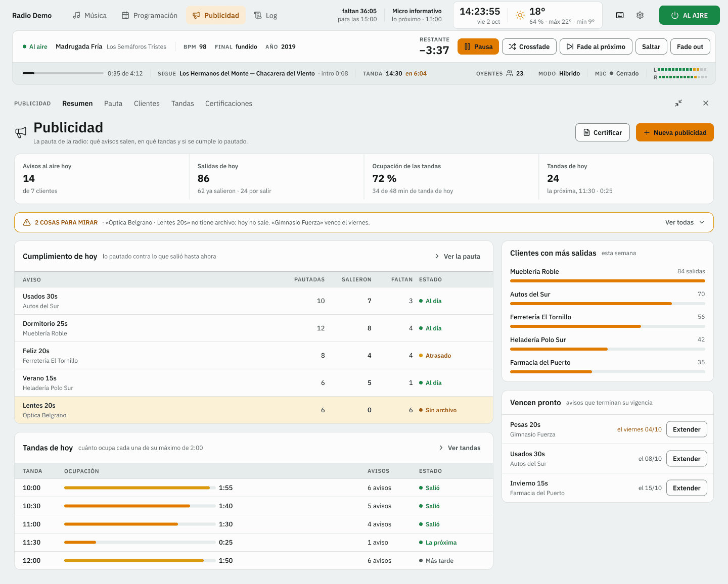
Task: Create a Nueva publicidad
Action: pyautogui.click(x=675, y=132)
